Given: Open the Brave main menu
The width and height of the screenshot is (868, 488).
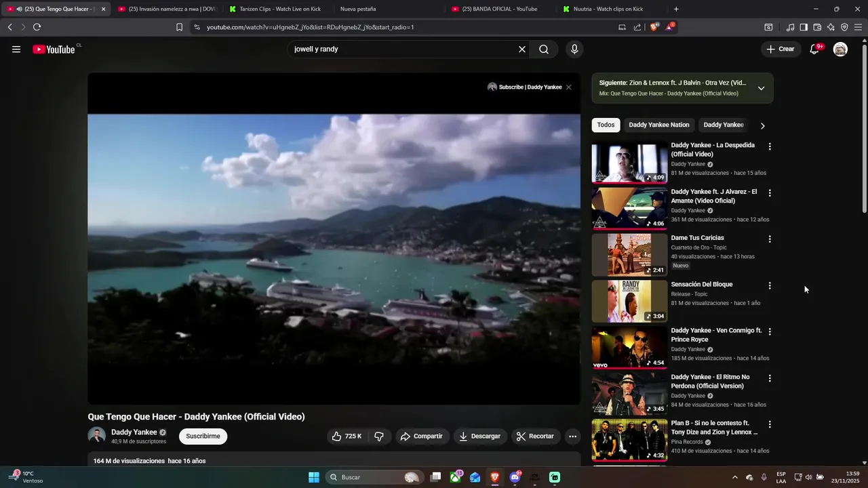Looking at the screenshot, I should click(x=859, y=27).
